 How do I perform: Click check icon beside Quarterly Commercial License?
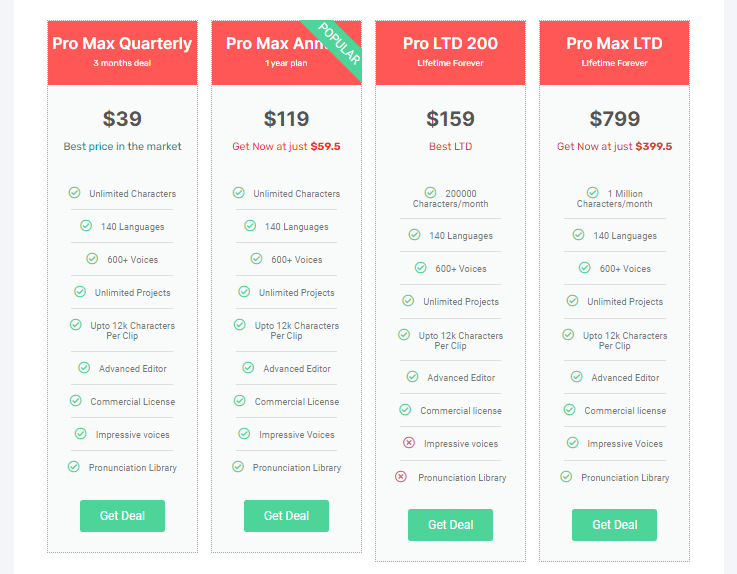tap(75, 401)
